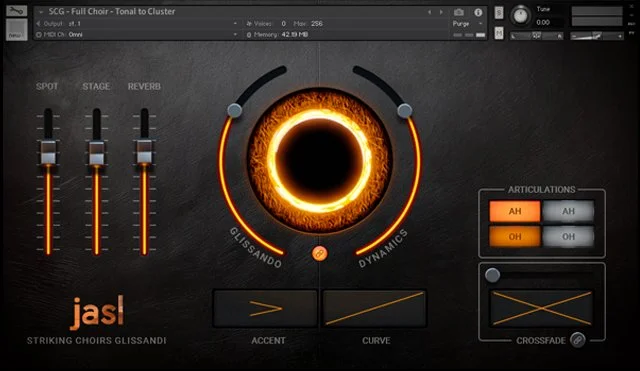Mute the instrument with M button
This screenshot has height=371, width=640.
point(499,33)
